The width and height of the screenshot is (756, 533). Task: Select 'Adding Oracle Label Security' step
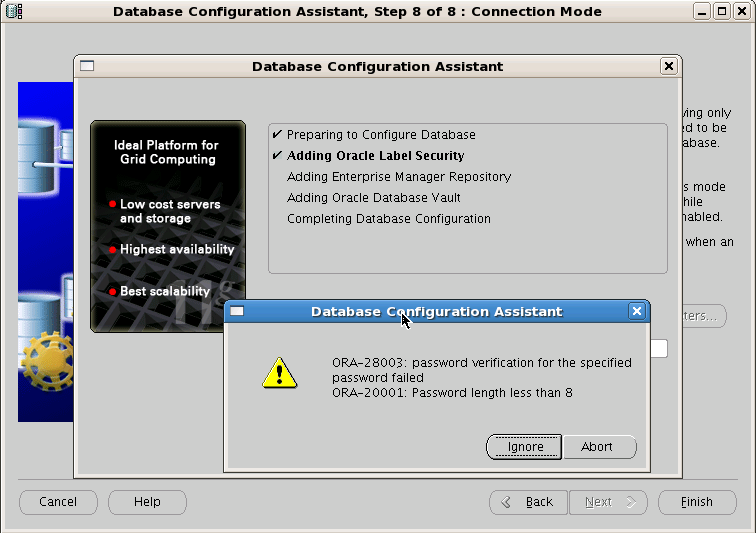point(375,156)
